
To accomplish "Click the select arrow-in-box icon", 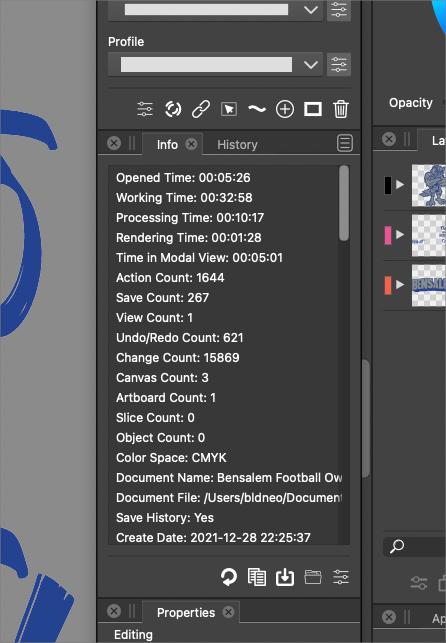I will [x=229, y=109].
